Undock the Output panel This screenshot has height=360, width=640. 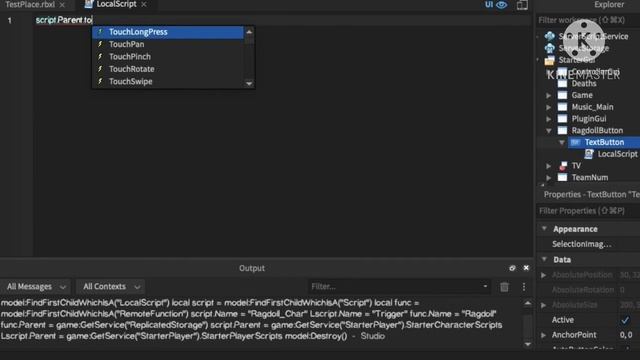(512, 268)
